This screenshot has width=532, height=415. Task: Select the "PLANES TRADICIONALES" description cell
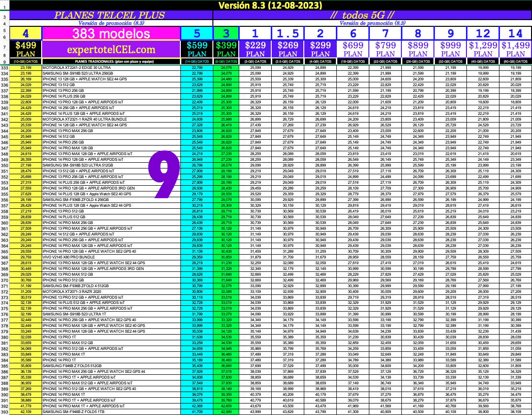pyautogui.click(x=111, y=61)
